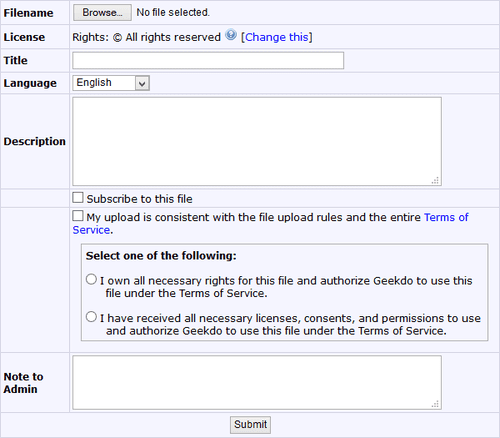Click inside the Description text area
This screenshot has height=438, width=500.
coord(257,141)
